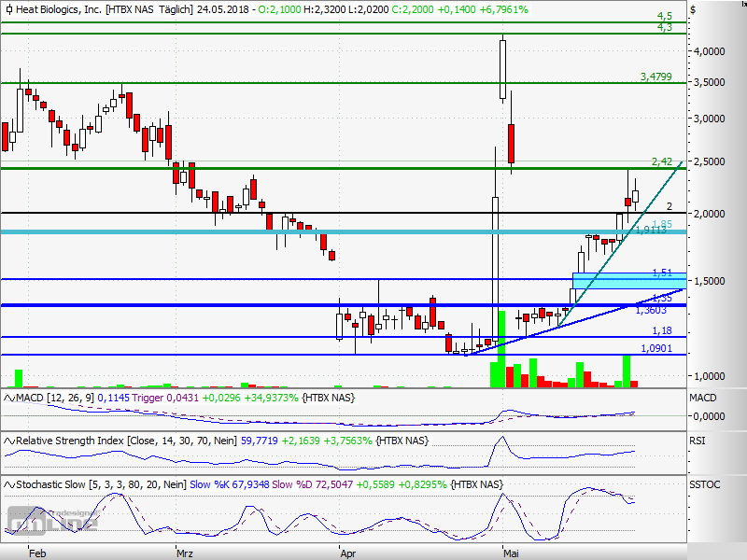The image size is (747, 560).
Task: Select the tall May breakout candlestick
Action: pos(502,65)
